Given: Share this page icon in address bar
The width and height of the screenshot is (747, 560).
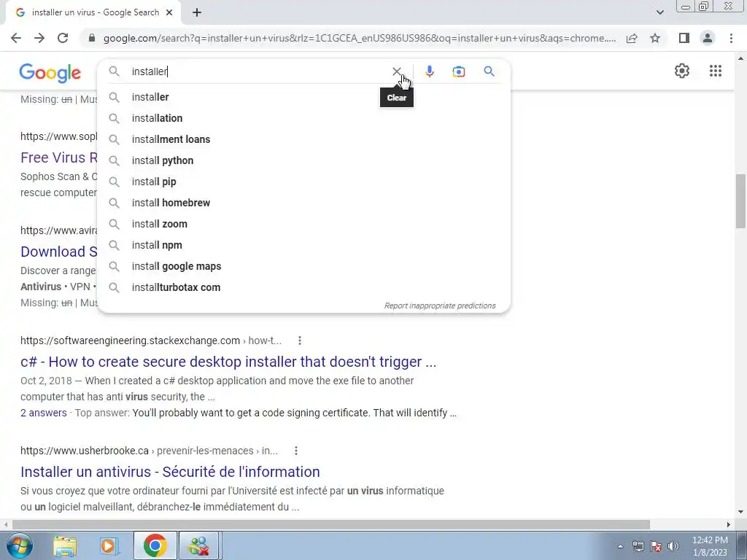Looking at the screenshot, I should coord(632,38).
